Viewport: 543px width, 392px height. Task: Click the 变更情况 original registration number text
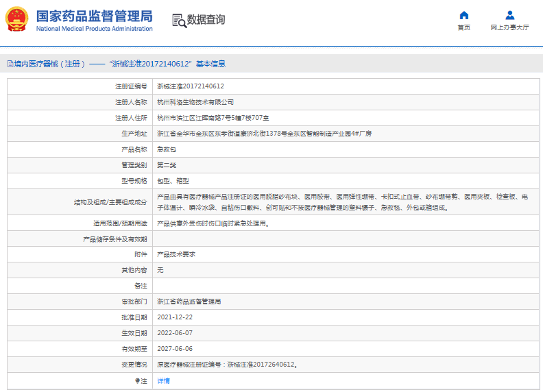(227, 365)
